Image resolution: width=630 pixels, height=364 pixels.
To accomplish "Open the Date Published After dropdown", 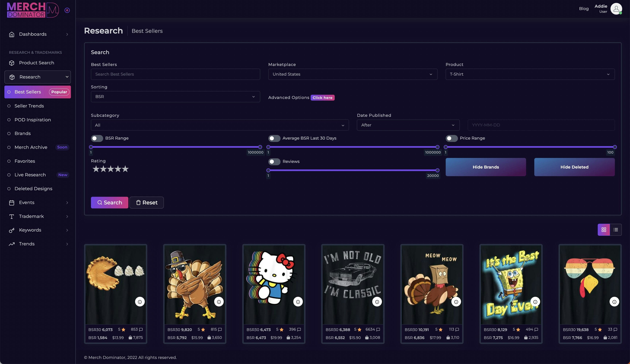I will coord(408,125).
